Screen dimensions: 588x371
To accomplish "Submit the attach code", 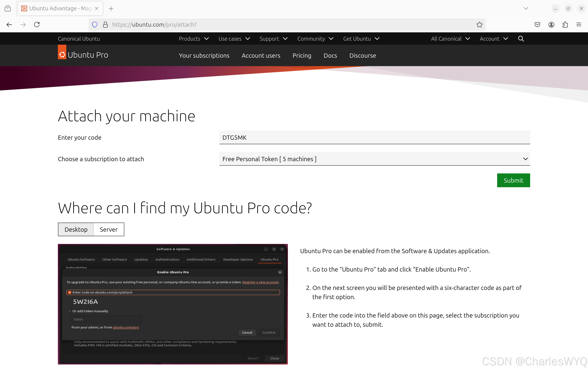I will pos(513,180).
